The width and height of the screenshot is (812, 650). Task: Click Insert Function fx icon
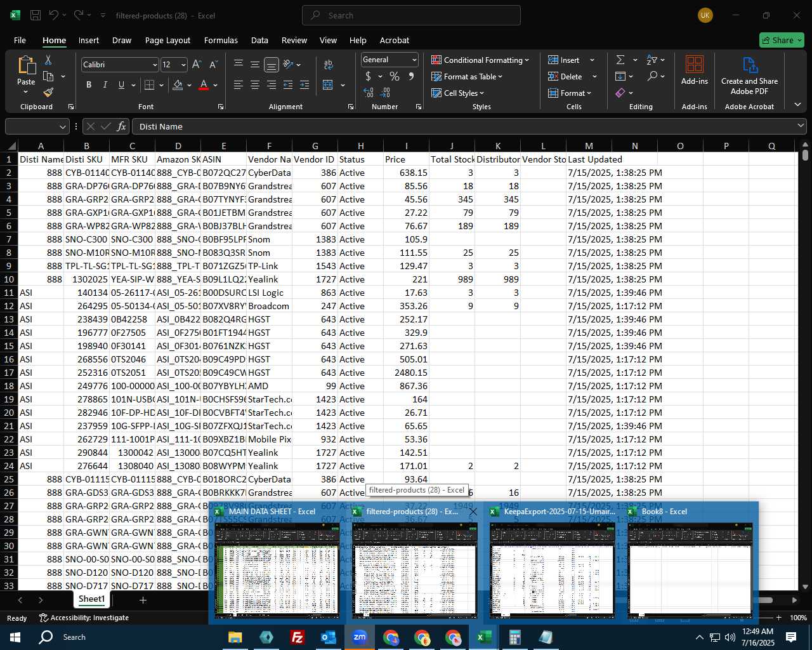coord(122,126)
